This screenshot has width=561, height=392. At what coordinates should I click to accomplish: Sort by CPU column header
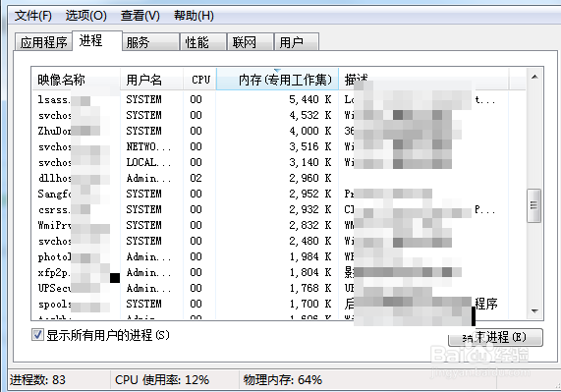pyautogui.click(x=199, y=80)
